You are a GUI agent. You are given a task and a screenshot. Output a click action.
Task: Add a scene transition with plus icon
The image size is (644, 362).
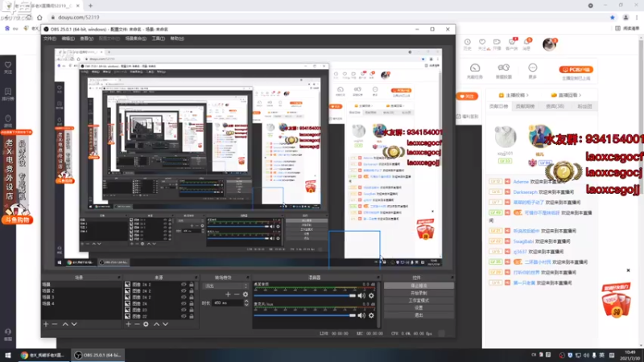[228, 294]
